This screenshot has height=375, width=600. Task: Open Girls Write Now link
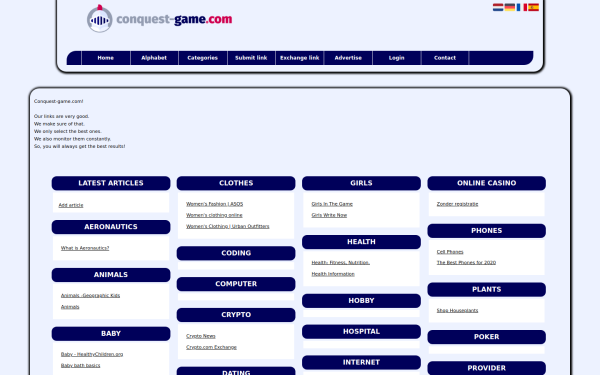tap(329, 215)
